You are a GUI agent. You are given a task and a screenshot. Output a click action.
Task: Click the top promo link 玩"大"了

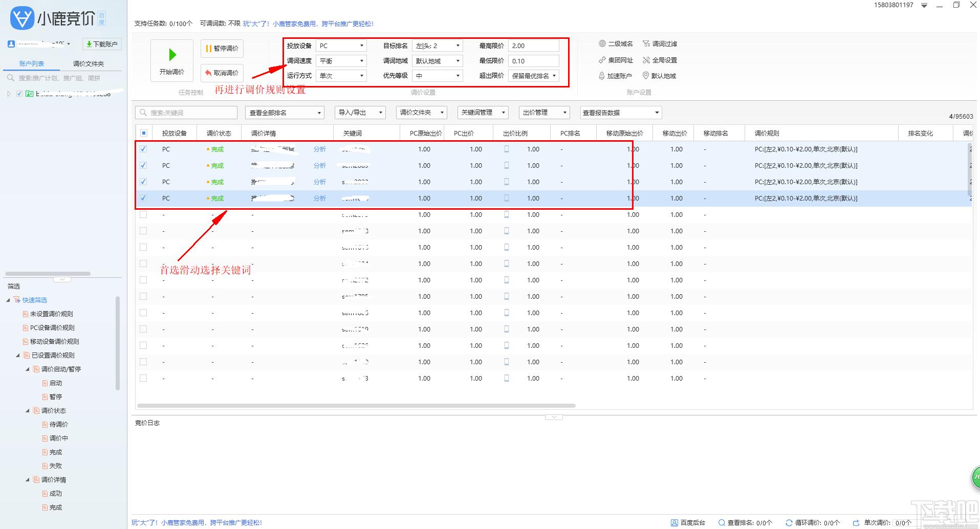(308, 24)
